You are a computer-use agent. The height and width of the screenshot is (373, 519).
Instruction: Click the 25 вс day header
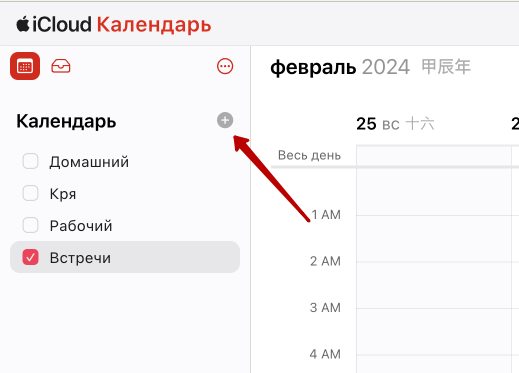coord(395,124)
